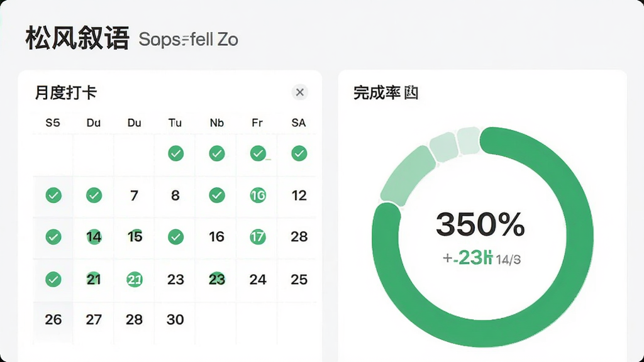Screen dimensions: 644x362
Task: Toggle the checkmark between 15 and plain 16
Action: pos(176,237)
